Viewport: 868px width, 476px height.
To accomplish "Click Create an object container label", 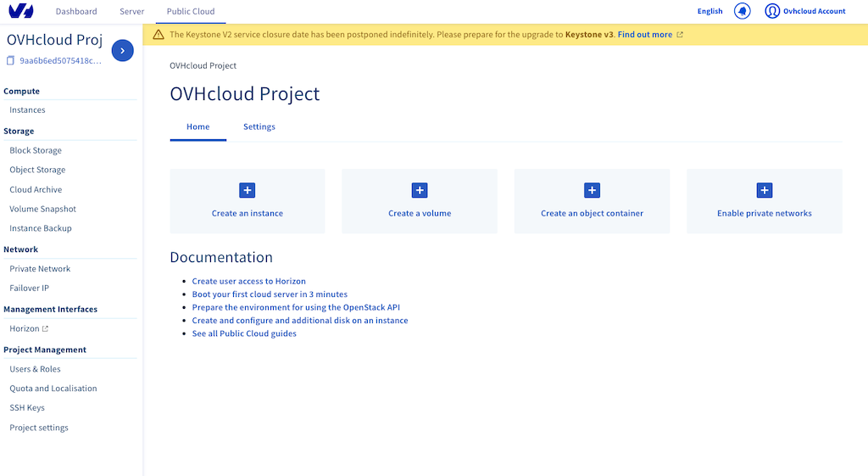I will pyautogui.click(x=592, y=213).
